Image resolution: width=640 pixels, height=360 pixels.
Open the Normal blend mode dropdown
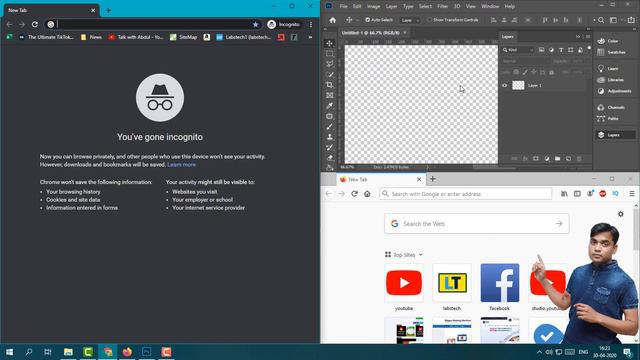[x=526, y=61]
